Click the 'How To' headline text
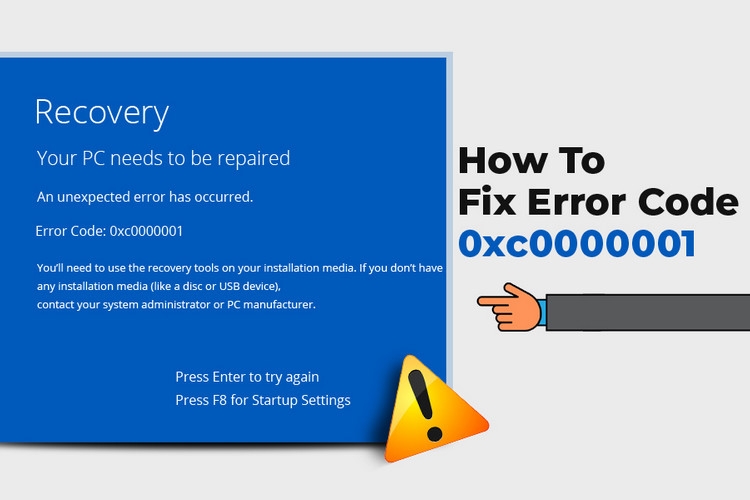This screenshot has height=500, width=750. (531, 161)
